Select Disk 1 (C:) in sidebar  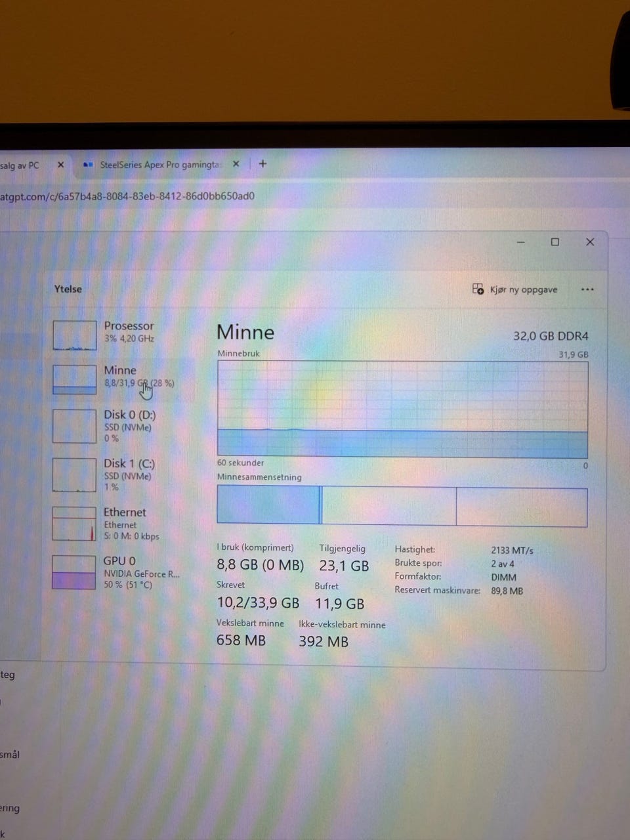123,474
